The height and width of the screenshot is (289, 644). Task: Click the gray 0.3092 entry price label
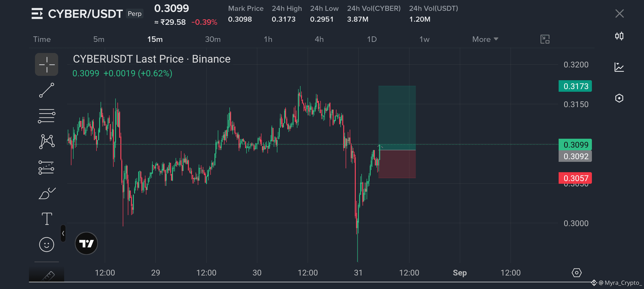tap(575, 156)
